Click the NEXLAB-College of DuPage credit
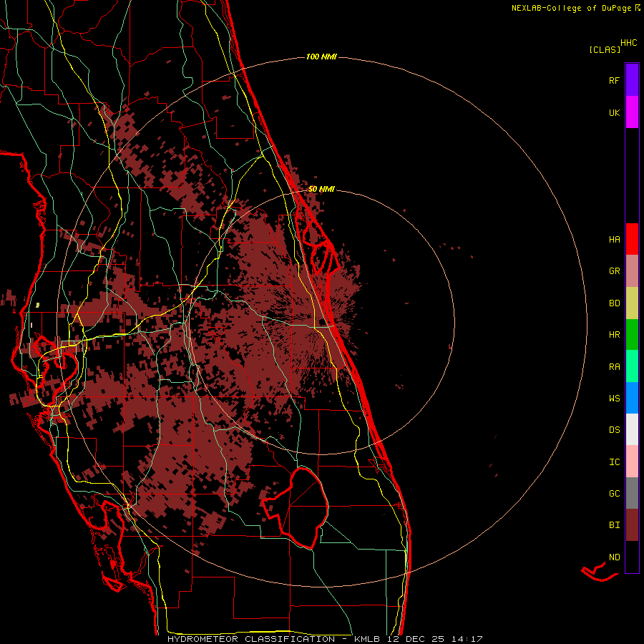 575,8
